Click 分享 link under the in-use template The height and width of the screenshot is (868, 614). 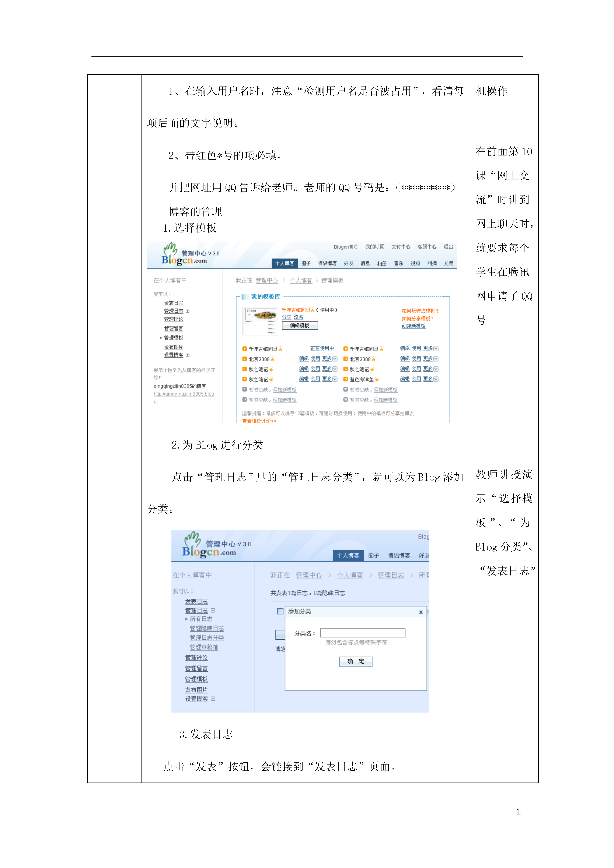pyautogui.click(x=286, y=317)
